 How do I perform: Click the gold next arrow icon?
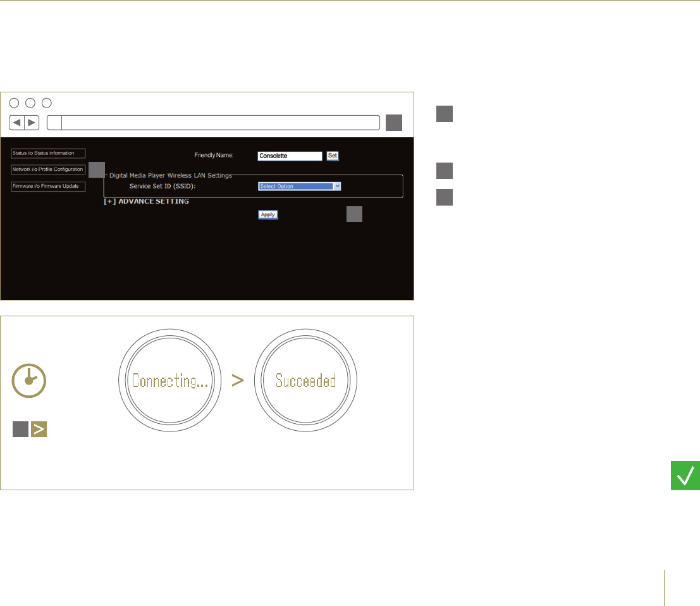tap(39, 429)
